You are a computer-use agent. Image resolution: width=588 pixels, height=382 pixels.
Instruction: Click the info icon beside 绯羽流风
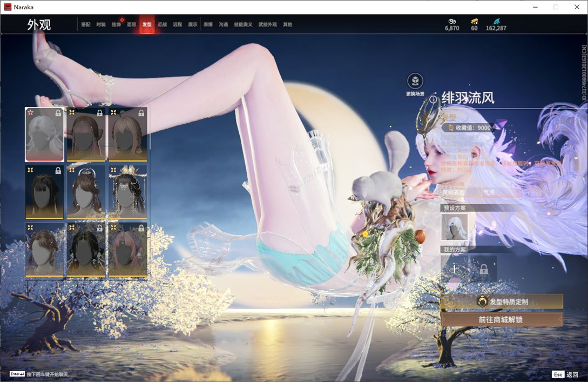click(x=433, y=99)
